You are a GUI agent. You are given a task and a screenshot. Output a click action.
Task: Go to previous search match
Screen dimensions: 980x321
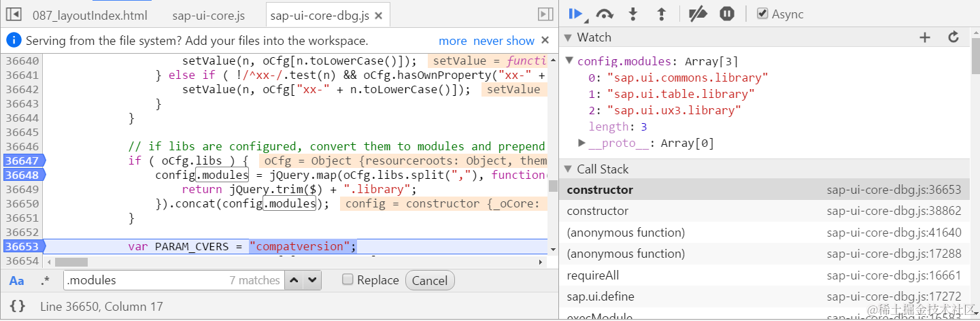pos(293,280)
